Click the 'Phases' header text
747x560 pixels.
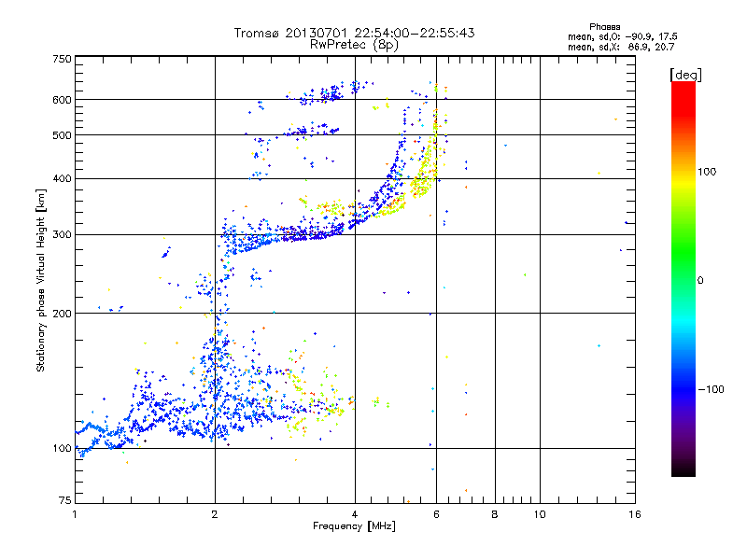(604, 27)
